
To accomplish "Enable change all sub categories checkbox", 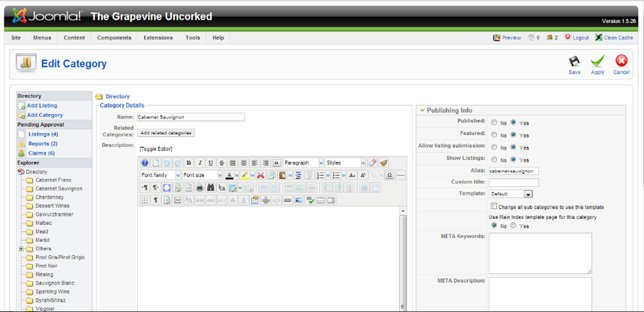I will 494,206.
